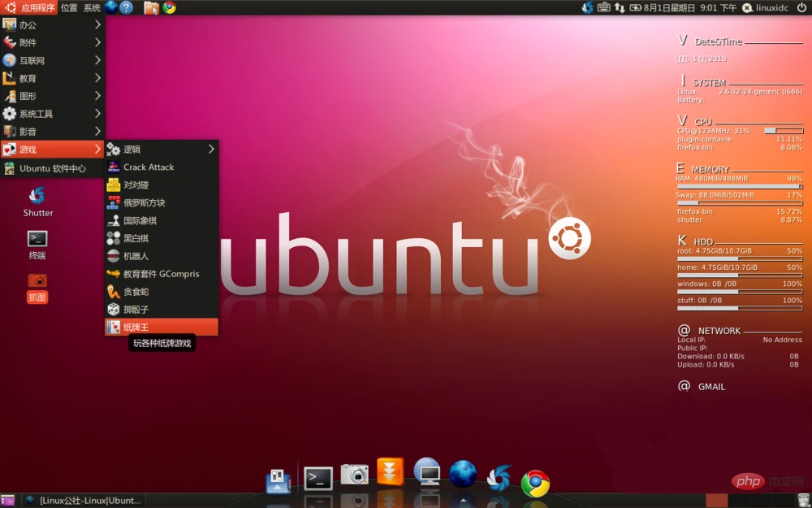Viewport: 812px width, 508px height.
Task: Open the trash icon in bottom panel corner
Action: click(x=803, y=500)
